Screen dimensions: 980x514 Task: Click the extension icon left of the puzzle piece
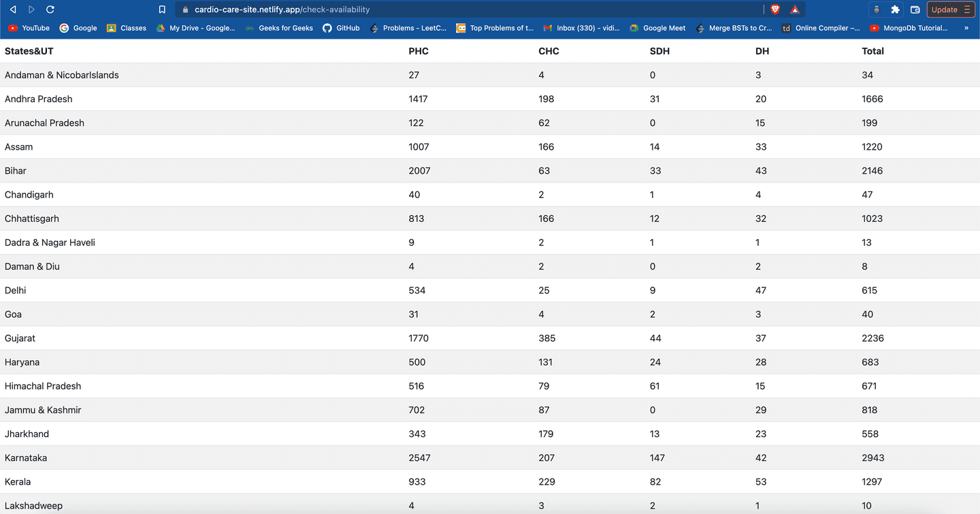877,10
